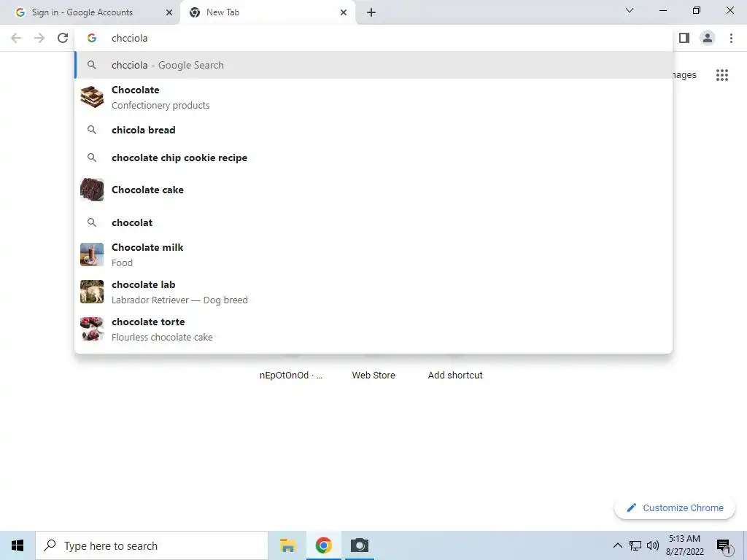
Task: Close the Sign in - Google Accounts tab
Action: click(169, 12)
